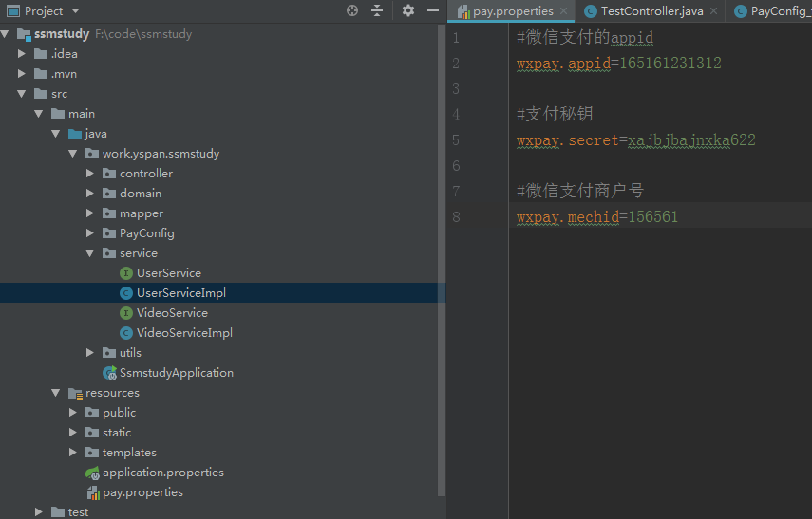Click the Project panel vertical scrollbar

coord(442,260)
